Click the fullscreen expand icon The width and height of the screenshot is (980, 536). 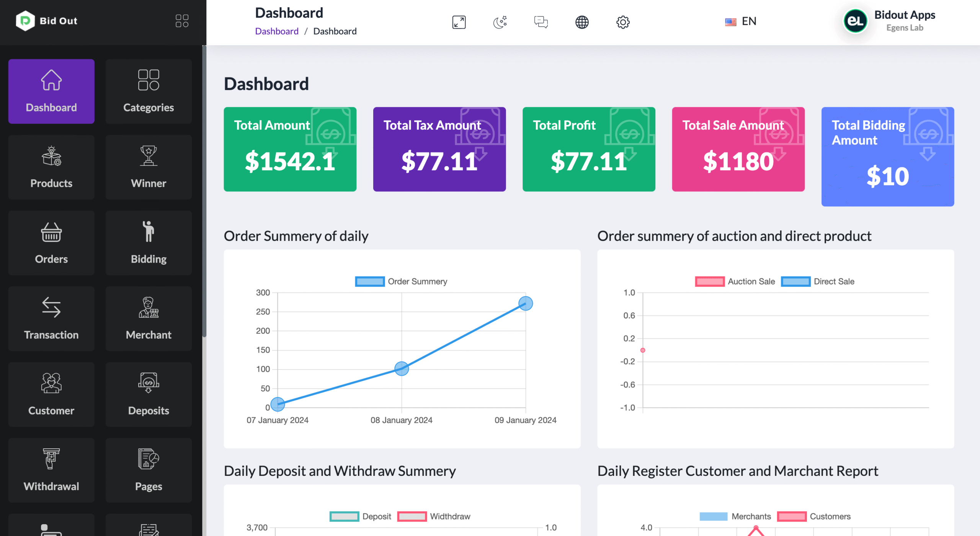click(x=459, y=22)
